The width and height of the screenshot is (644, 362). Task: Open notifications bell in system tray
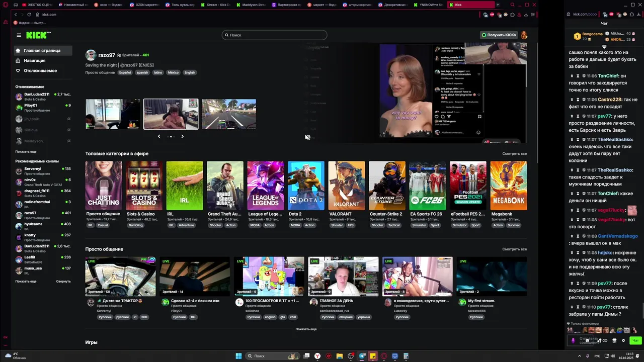[x=638, y=356]
